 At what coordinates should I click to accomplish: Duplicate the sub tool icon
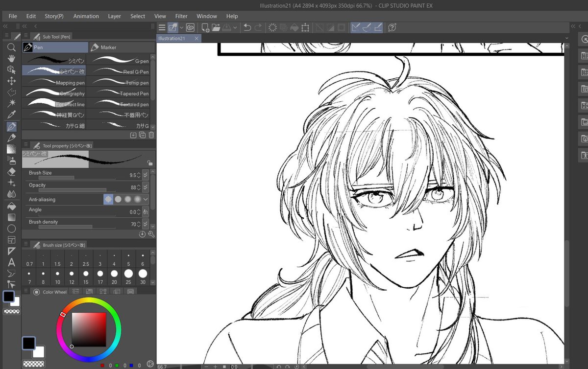(142, 135)
